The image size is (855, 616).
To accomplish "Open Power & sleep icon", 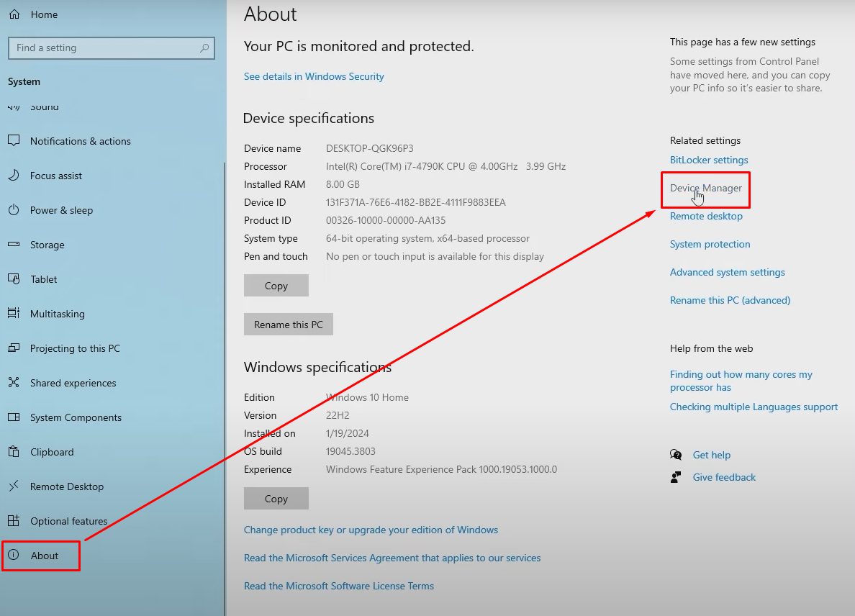I will 14,210.
